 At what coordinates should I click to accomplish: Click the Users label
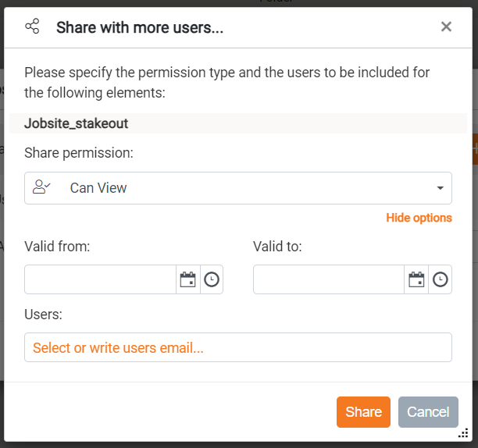tap(43, 314)
